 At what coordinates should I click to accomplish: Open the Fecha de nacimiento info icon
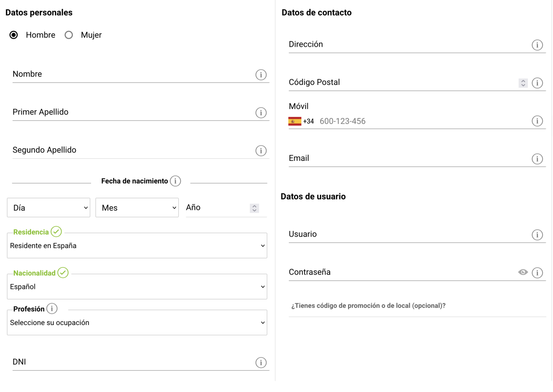click(175, 181)
